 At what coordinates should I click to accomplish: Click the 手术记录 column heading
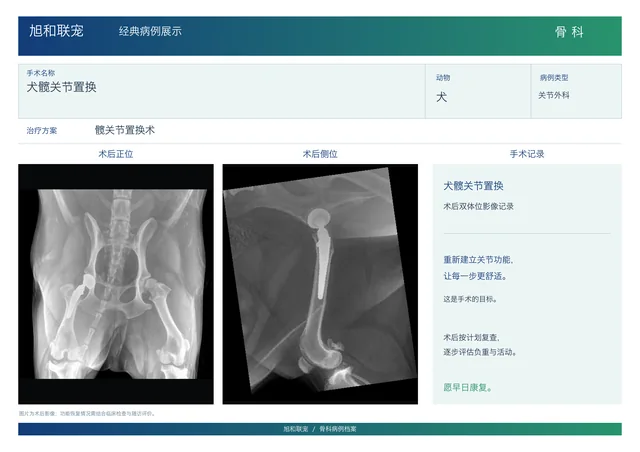tap(527, 154)
